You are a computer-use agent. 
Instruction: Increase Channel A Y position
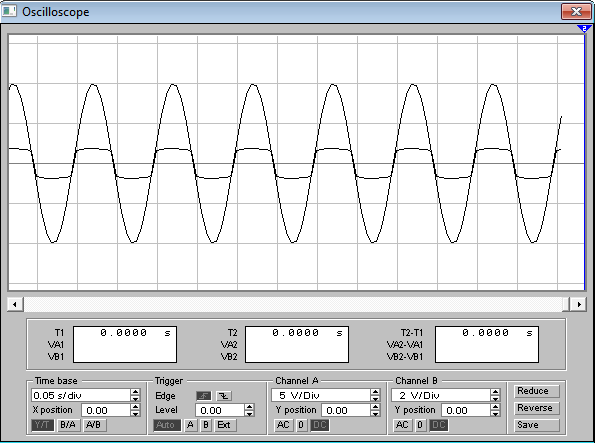click(x=375, y=407)
